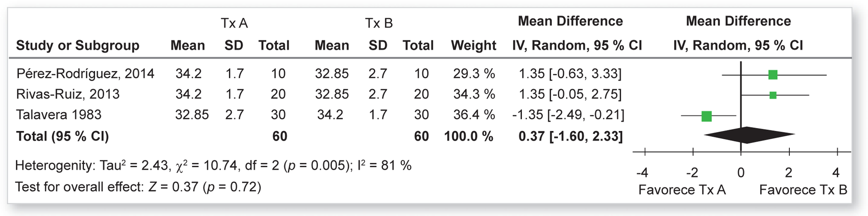The height and width of the screenshot is (216, 868).
Task: Click the pooled estimate 0.37 [-1.60, 2.33]
Action: tap(570, 136)
